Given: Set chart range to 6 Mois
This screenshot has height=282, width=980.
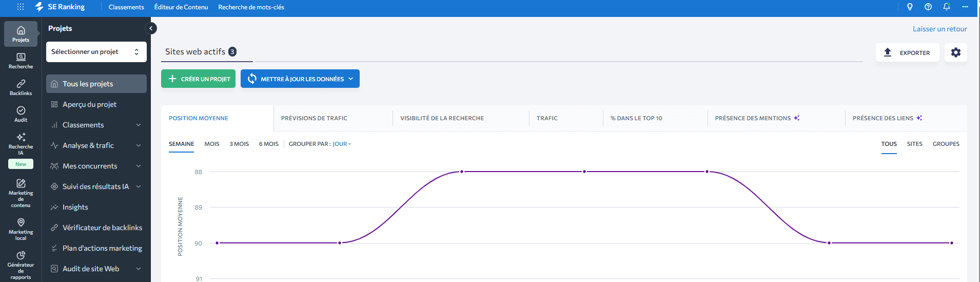Looking at the screenshot, I should 268,144.
